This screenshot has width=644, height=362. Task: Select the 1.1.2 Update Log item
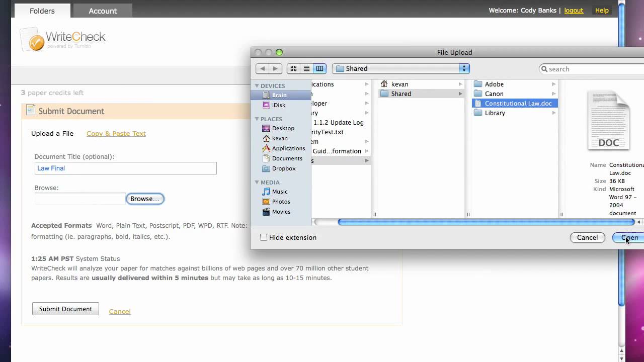point(338,122)
